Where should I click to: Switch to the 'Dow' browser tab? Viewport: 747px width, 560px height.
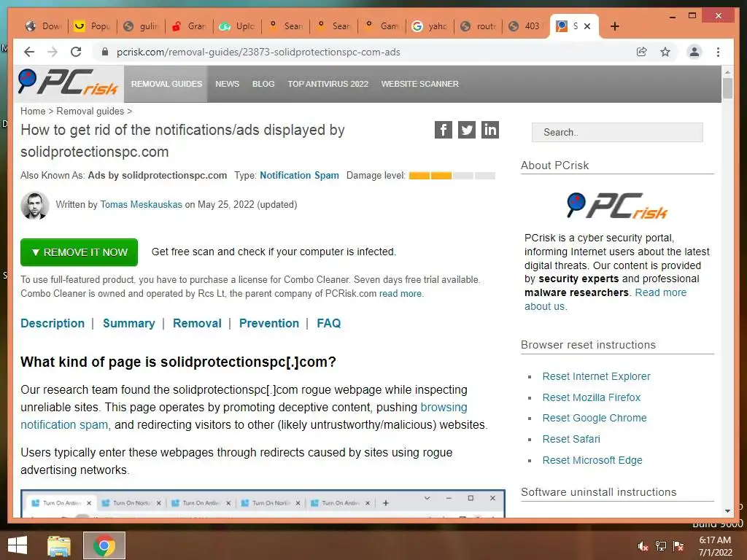(x=44, y=26)
